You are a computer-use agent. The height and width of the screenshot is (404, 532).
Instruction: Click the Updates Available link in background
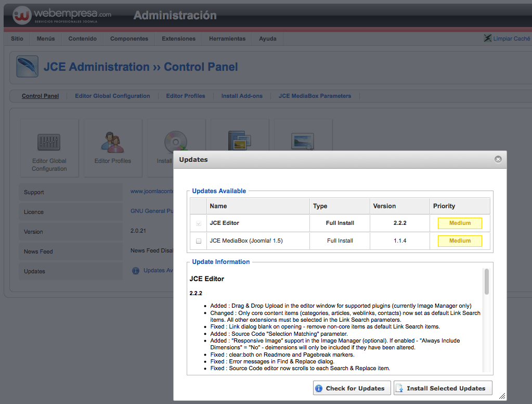pos(158,271)
